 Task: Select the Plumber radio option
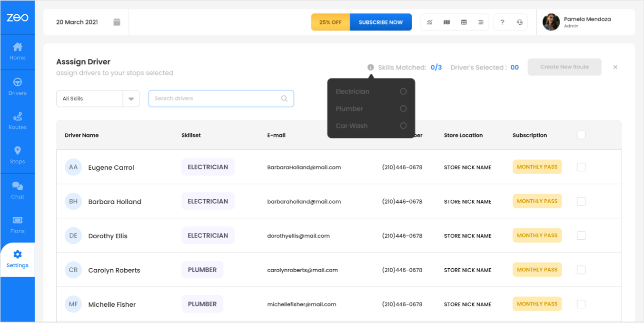click(403, 108)
